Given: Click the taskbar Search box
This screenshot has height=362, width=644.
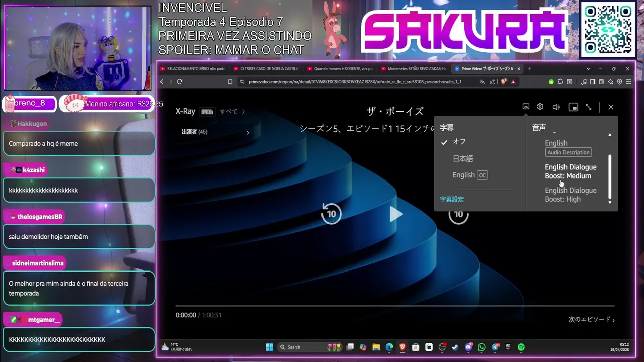Looking at the screenshot, I should pyautogui.click(x=309, y=347).
